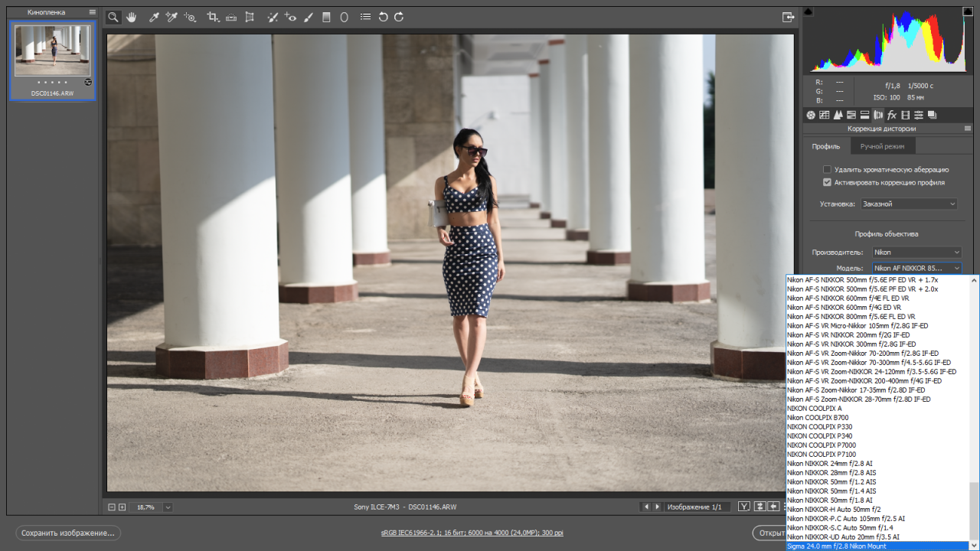Switch to the 'Профиль' tab
Image resolution: width=980 pixels, height=551 pixels.
coord(826,146)
